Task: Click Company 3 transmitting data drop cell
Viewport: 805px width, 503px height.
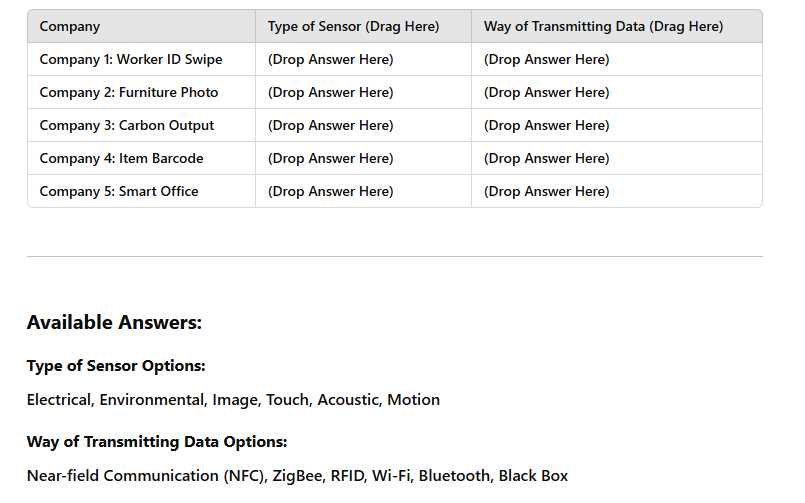Action: tap(547, 125)
